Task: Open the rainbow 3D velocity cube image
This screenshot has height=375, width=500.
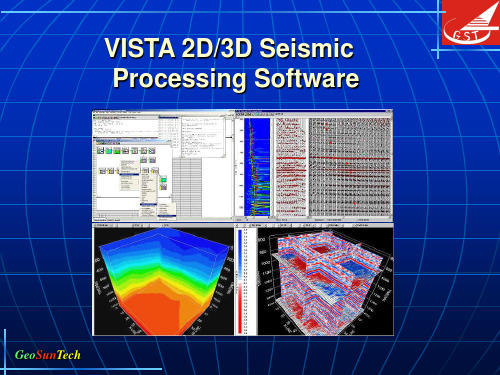Action: pos(163,282)
